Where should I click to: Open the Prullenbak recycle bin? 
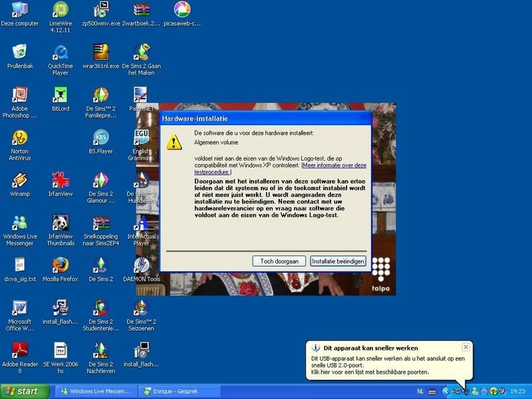[20, 57]
